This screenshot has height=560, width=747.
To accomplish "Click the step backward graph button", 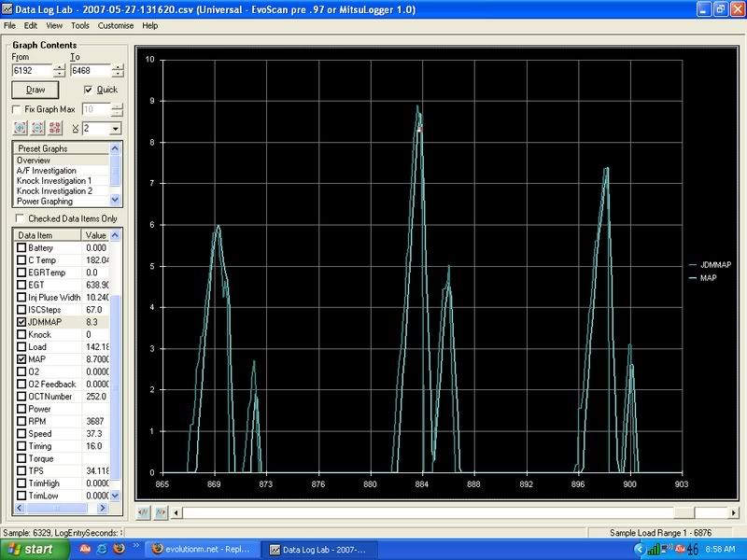I will [x=143, y=512].
